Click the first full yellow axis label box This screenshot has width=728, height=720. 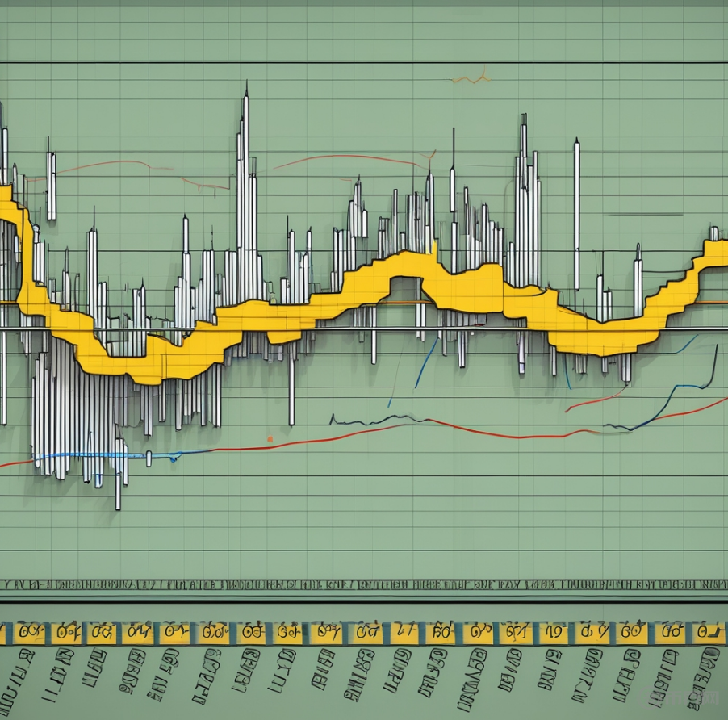coord(31,633)
